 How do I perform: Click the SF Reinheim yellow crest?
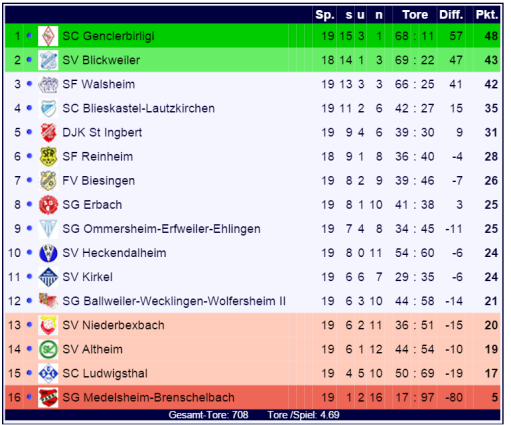[x=48, y=157]
